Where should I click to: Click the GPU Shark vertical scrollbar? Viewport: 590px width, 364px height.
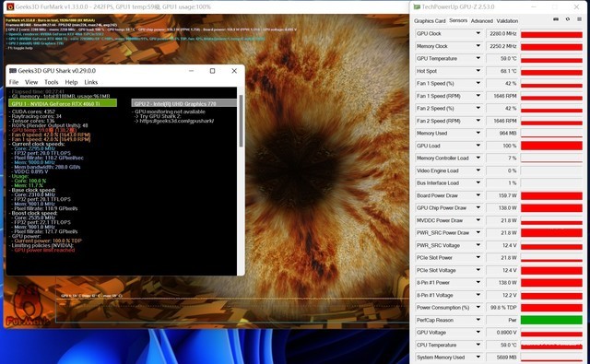241,121
